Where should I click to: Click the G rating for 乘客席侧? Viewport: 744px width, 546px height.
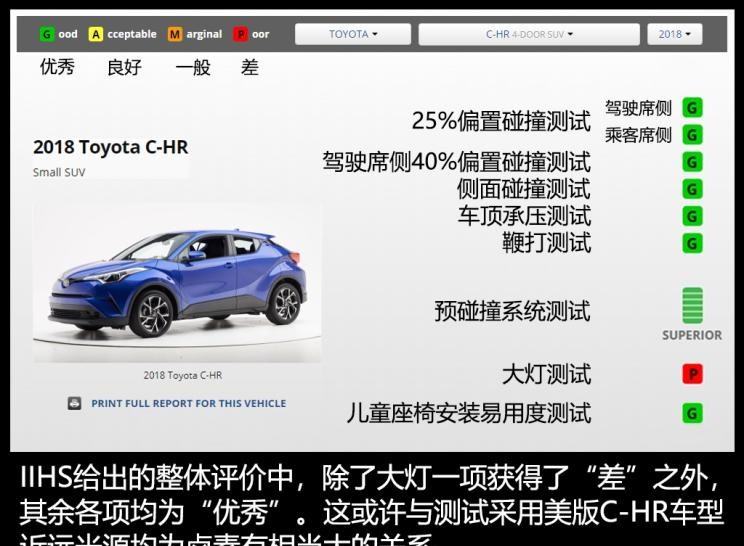coord(692,135)
